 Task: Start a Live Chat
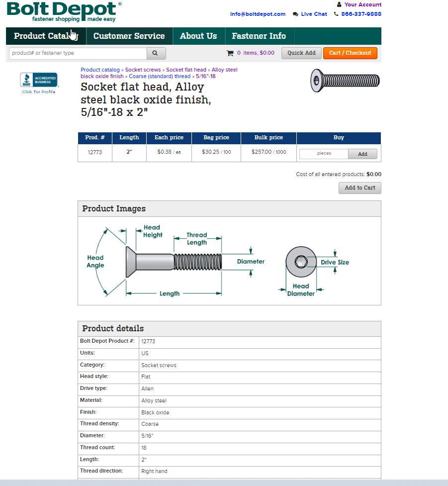coord(314,14)
